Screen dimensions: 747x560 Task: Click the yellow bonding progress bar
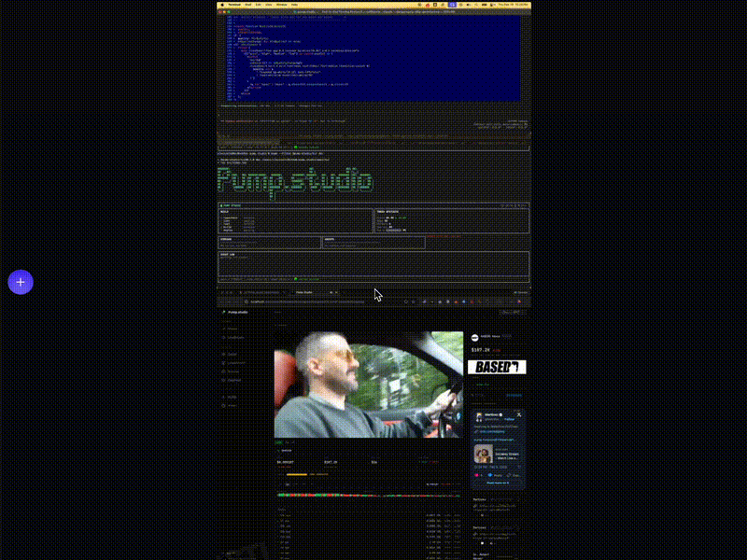click(297, 474)
